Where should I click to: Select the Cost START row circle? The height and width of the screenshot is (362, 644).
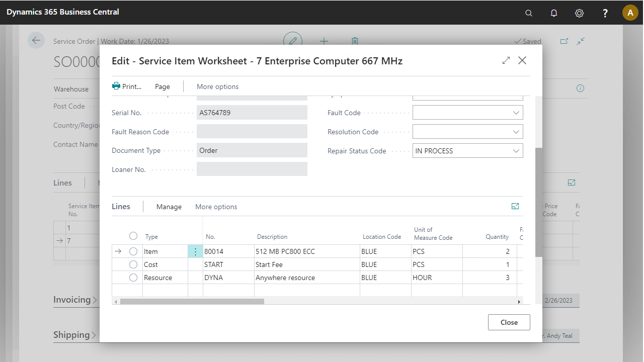(133, 264)
